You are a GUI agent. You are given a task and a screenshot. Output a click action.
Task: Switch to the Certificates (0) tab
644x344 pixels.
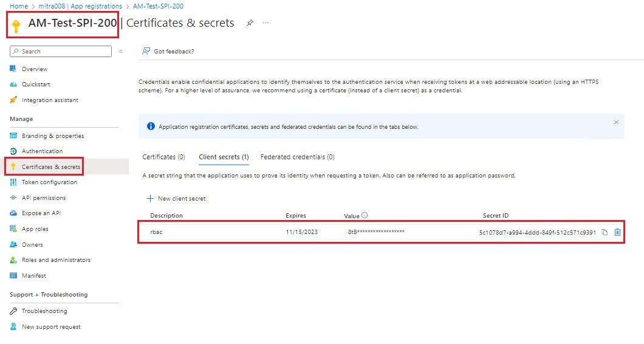(x=163, y=157)
